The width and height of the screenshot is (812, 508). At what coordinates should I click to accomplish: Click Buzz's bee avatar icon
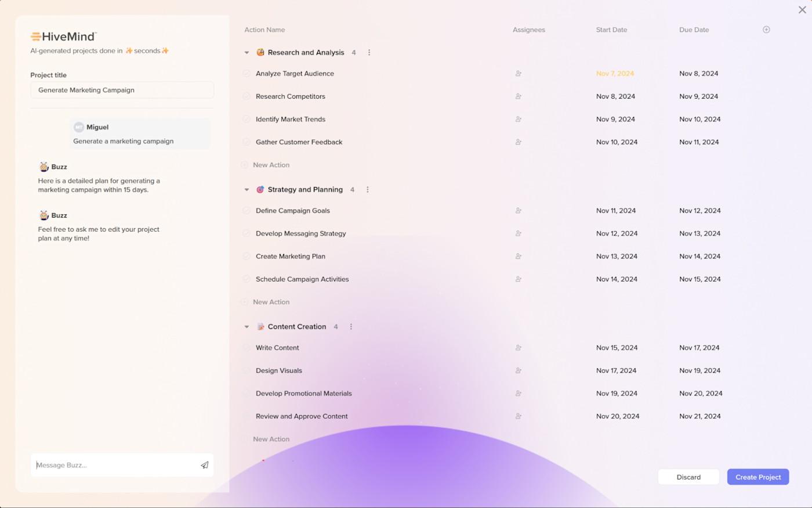[44, 166]
